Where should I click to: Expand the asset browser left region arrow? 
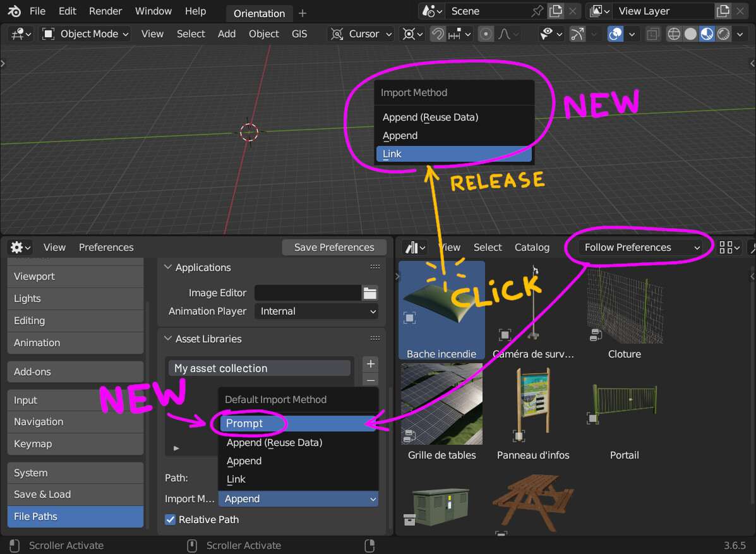coord(397,276)
